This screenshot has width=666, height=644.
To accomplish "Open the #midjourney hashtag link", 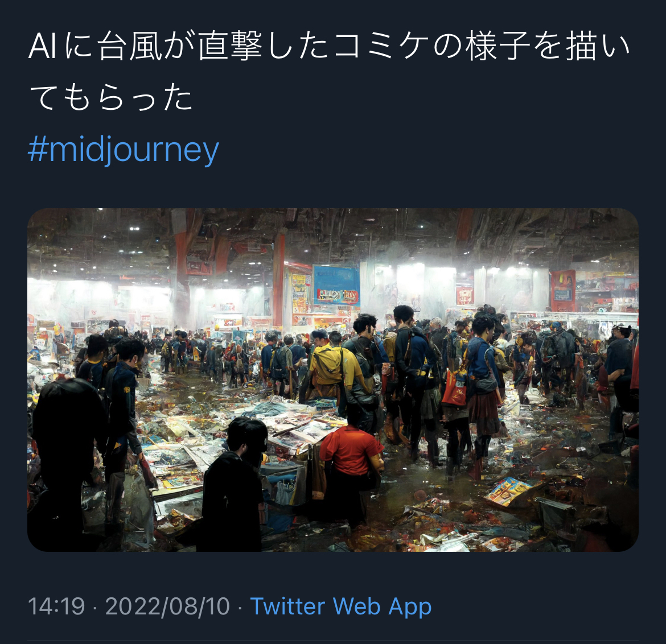I will [x=124, y=150].
